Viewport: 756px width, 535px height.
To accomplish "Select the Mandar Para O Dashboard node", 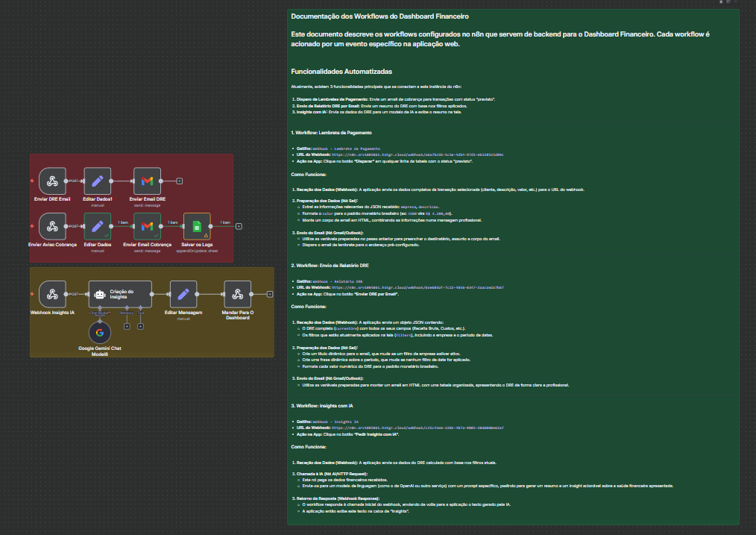I will [x=236, y=294].
